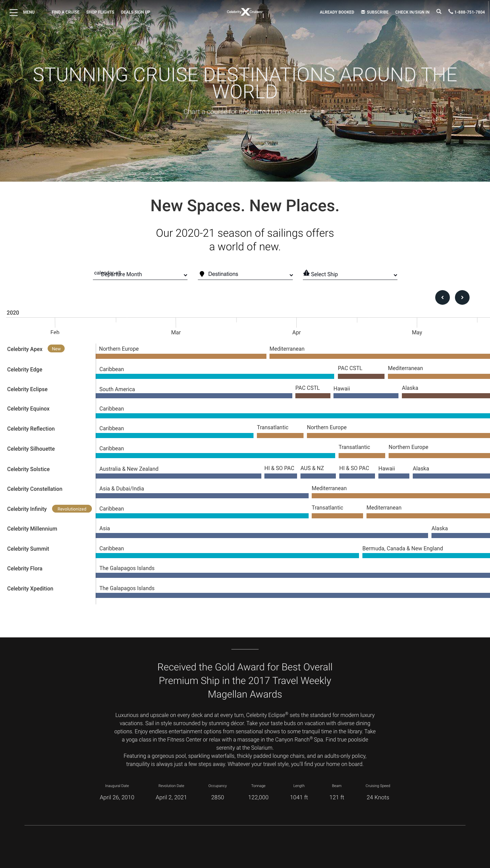Screen dimensions: 490x868
Task: Click Infinity Transatlantic itinerary bar
Action: point(337,516)
